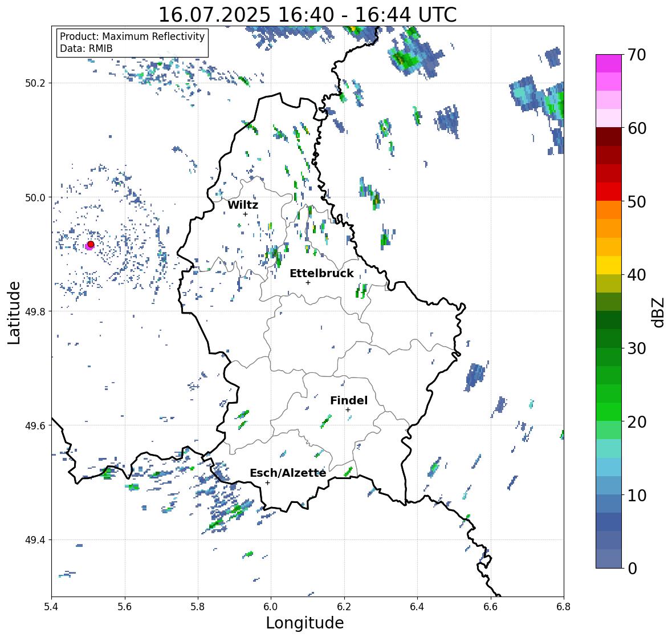672x637 pixels.
Task: Click the 6.4 longitude tick label
Action: 417,607
